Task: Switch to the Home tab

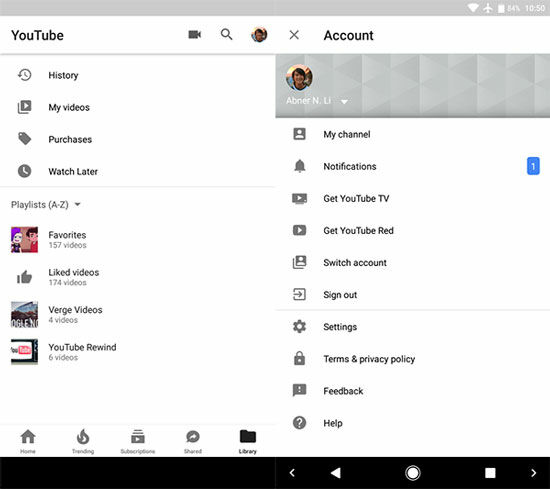Action: [28, 441]
